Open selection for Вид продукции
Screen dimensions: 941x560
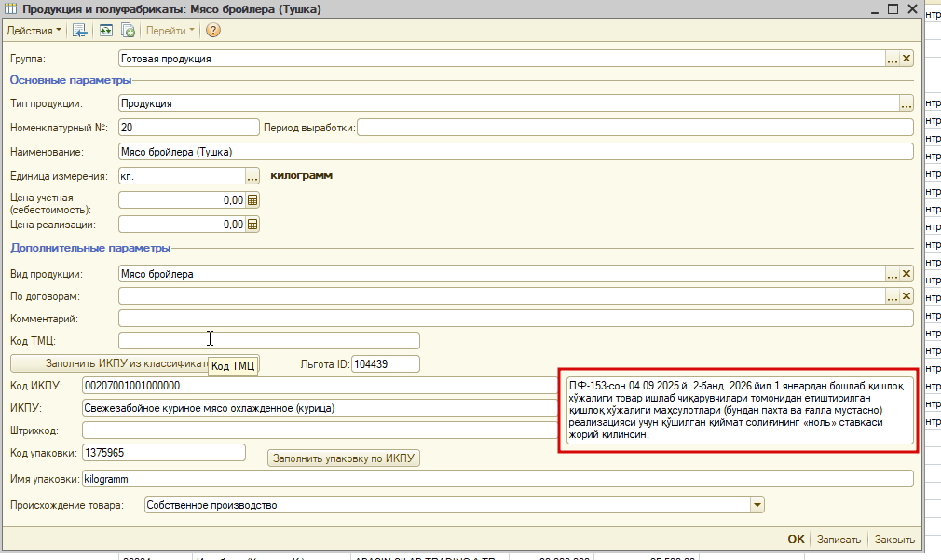tap(893, 274)
